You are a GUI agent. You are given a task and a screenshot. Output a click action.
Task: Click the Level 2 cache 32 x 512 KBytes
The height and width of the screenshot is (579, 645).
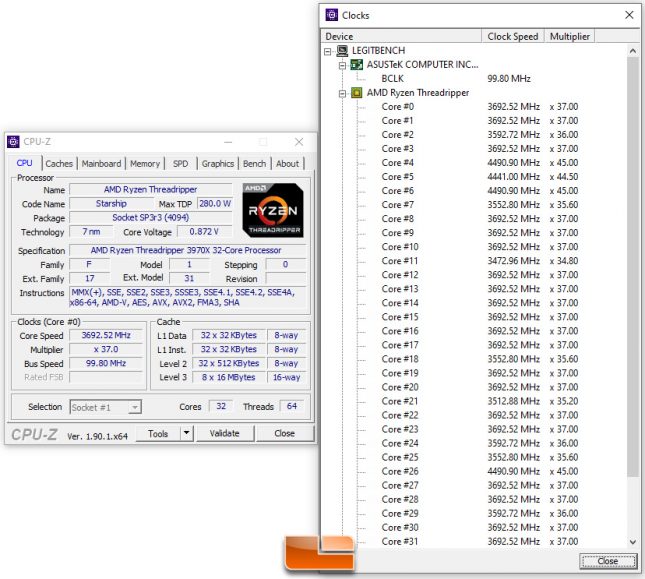click(x=228, y=363)
